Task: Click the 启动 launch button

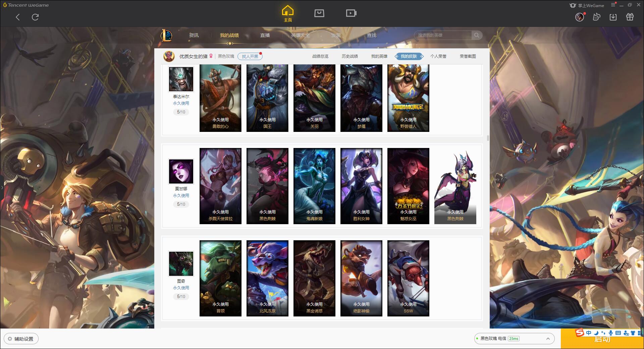Action: 602,339
